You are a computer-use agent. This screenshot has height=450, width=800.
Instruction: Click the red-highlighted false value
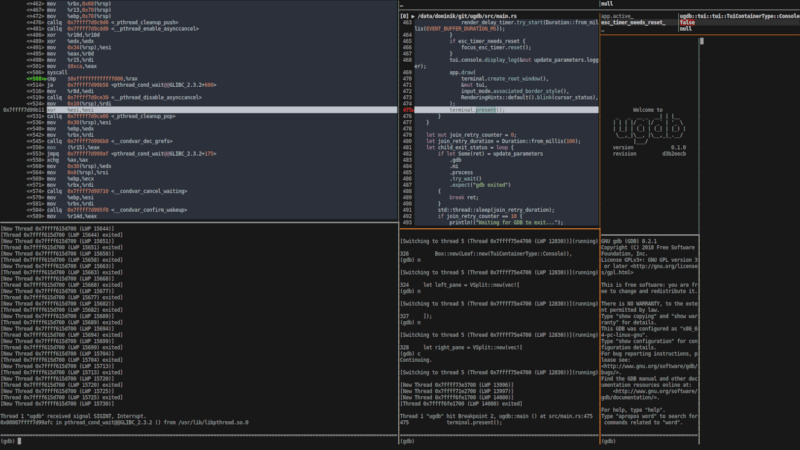687,22
